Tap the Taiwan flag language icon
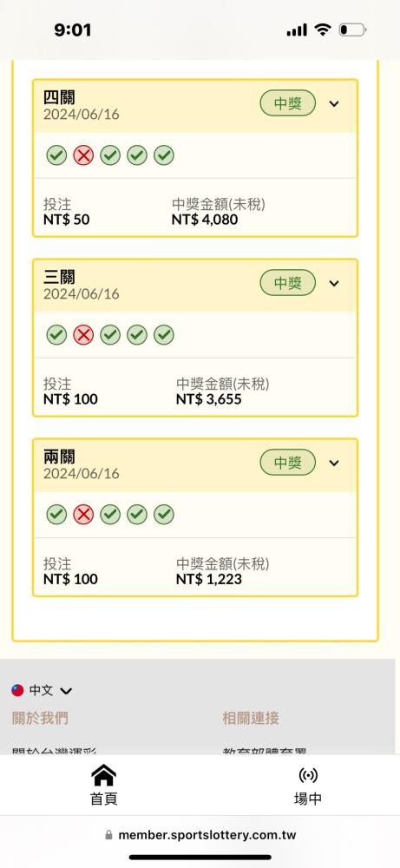The height and width of the screenshot is (868, 400). point(17,690)
